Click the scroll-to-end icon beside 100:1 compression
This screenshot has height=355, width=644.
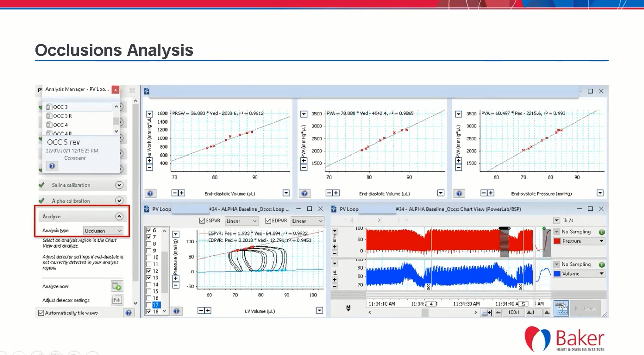pyautogui.click(x=486, y=312)
